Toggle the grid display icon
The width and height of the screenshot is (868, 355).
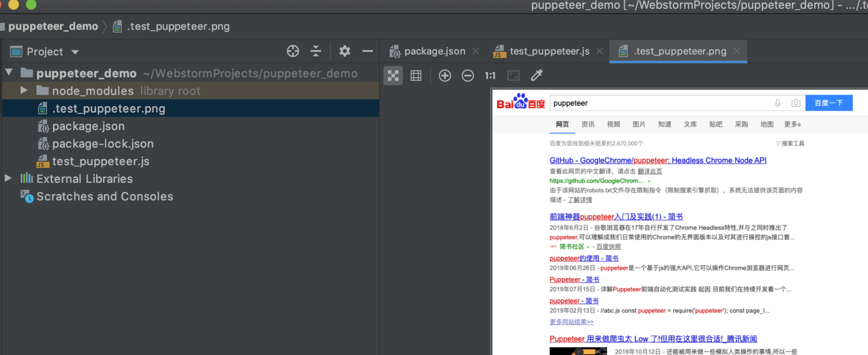tap(416, 76)
